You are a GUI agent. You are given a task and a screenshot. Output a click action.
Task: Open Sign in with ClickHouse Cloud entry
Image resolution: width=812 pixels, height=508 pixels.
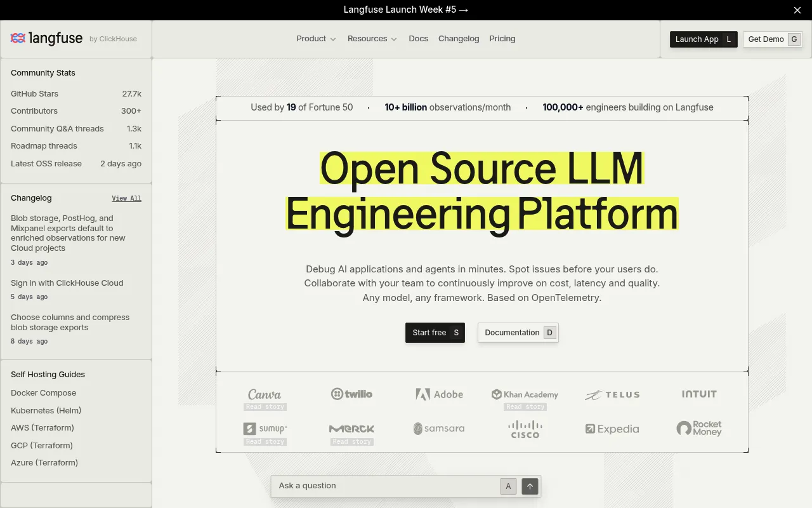(76, 290)
